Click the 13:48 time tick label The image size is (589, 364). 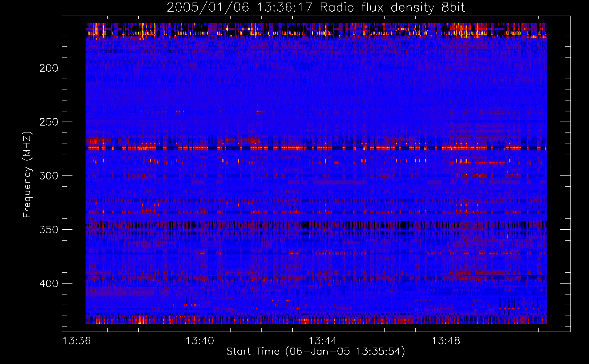coord(446,341)
